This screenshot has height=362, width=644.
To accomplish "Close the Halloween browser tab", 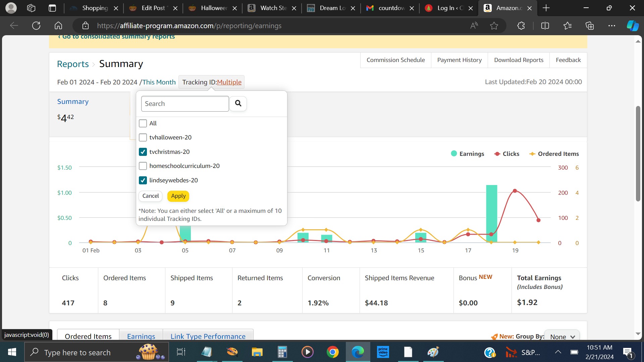I will 235,8.
